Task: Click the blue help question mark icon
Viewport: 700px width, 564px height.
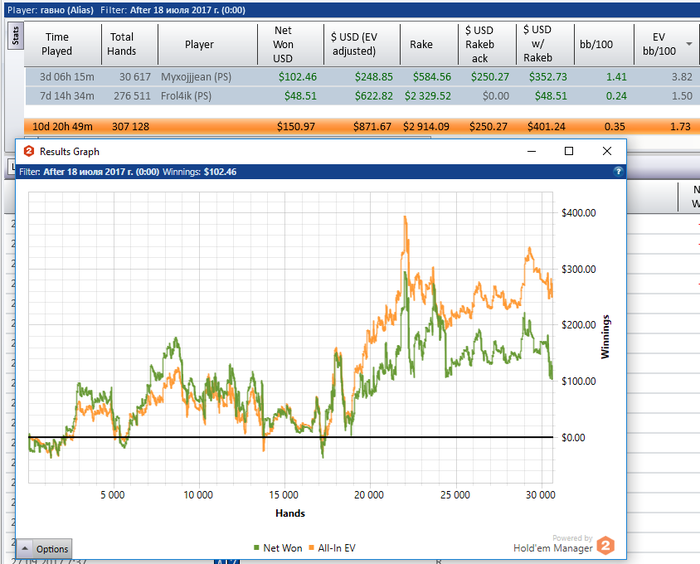Action: click(618, 172)
